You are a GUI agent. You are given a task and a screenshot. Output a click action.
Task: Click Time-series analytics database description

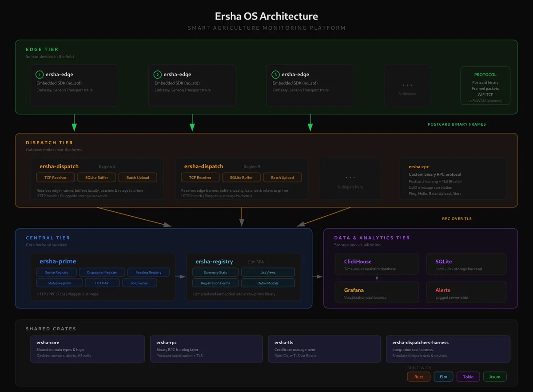tap(370, 269)
